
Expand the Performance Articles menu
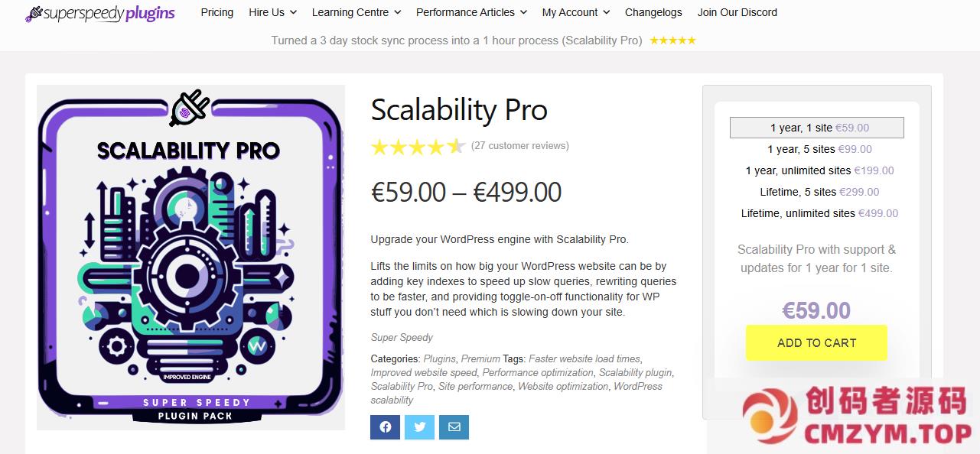pyautogui.click(x=471, y=12)
